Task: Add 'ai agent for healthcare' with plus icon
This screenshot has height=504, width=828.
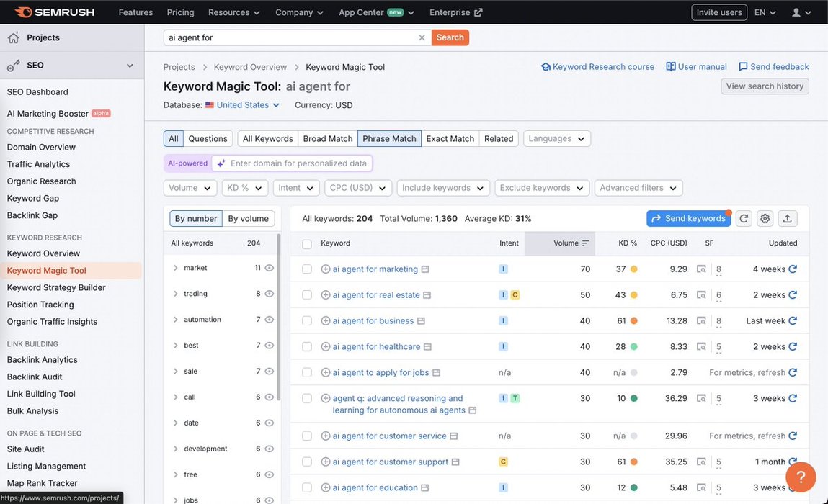Action: pyautogui.click(x=325, y=347)
